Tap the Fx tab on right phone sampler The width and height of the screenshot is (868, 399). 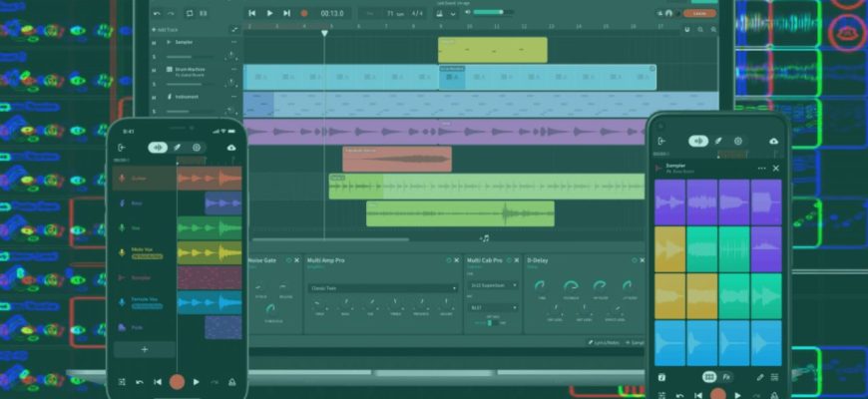coord(729,377)
